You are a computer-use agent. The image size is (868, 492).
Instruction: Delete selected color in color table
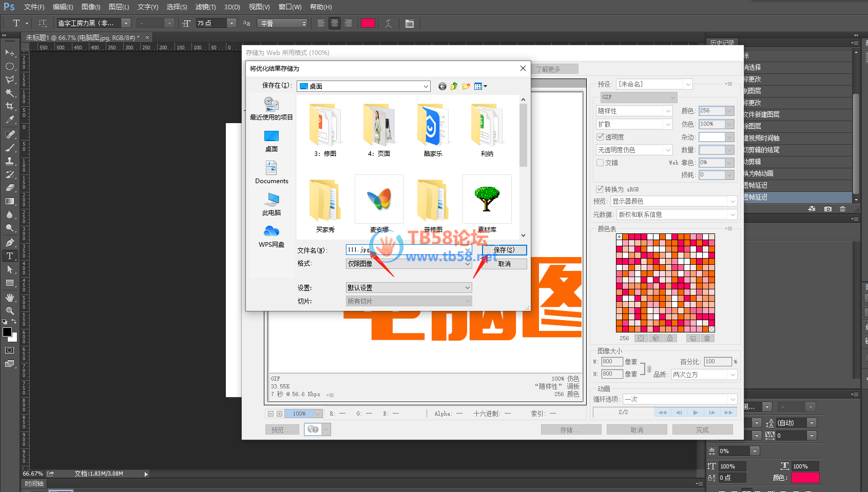[x=707, y=339]
